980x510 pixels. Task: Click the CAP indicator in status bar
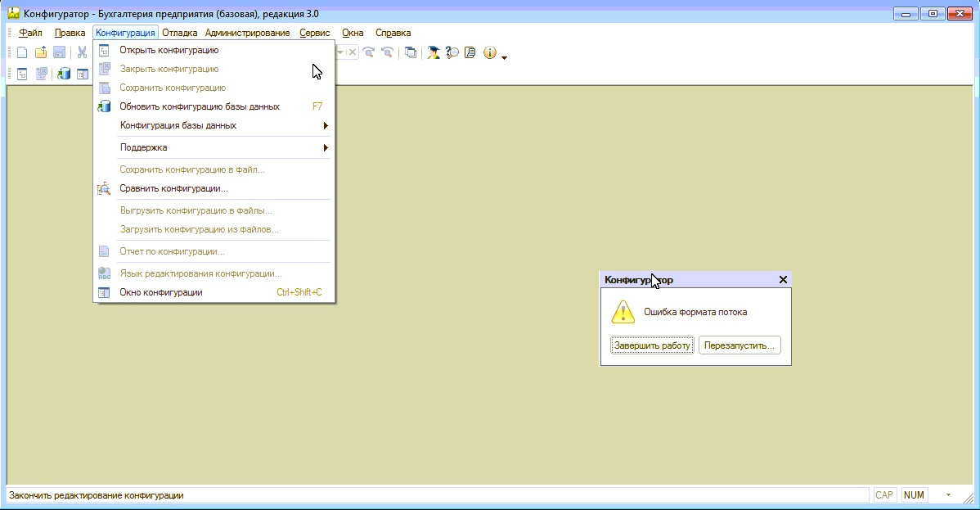click(x=883, y=495)
